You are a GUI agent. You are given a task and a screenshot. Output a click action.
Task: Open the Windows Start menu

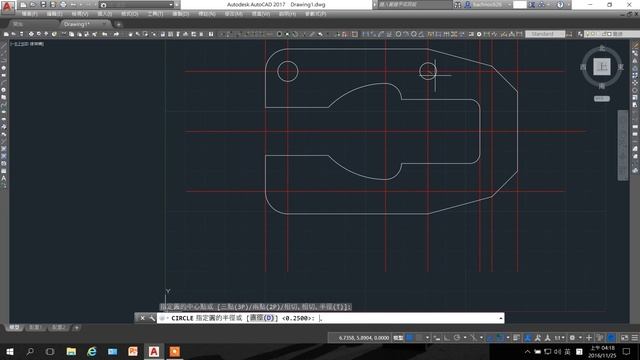click(x=9, y=351)
